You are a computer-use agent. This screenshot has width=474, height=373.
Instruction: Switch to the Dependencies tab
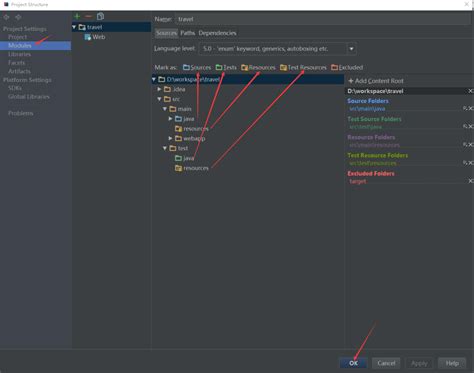click(x=217, y=33)
